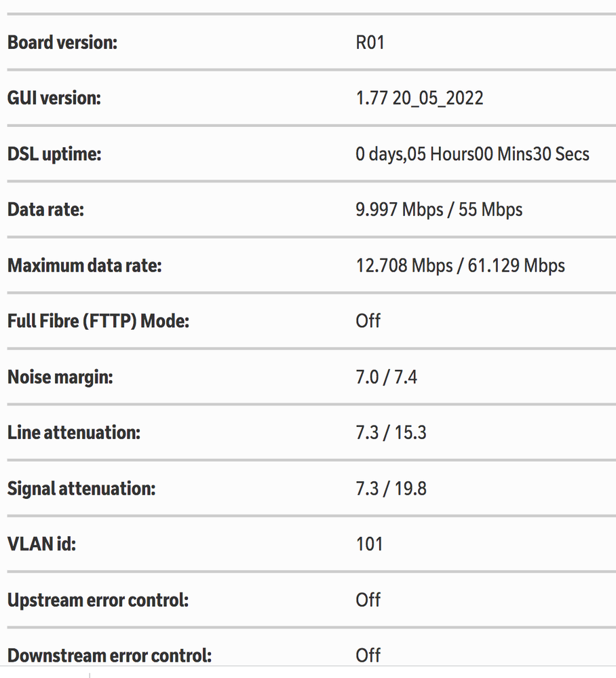Click the Off value for Downstream error control
Image resolution: width=616 pixels, height=678 pixels.
(x=368, y=655)
